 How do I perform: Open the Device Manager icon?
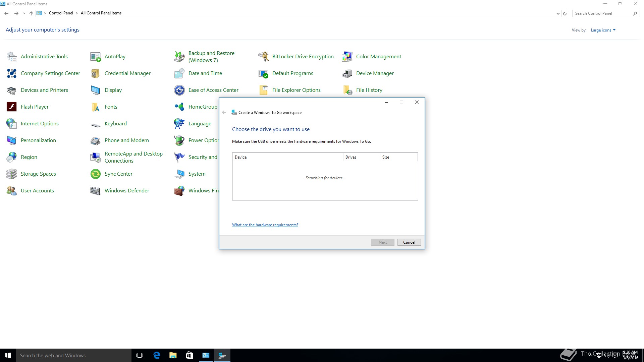click(x=347, y=73)
